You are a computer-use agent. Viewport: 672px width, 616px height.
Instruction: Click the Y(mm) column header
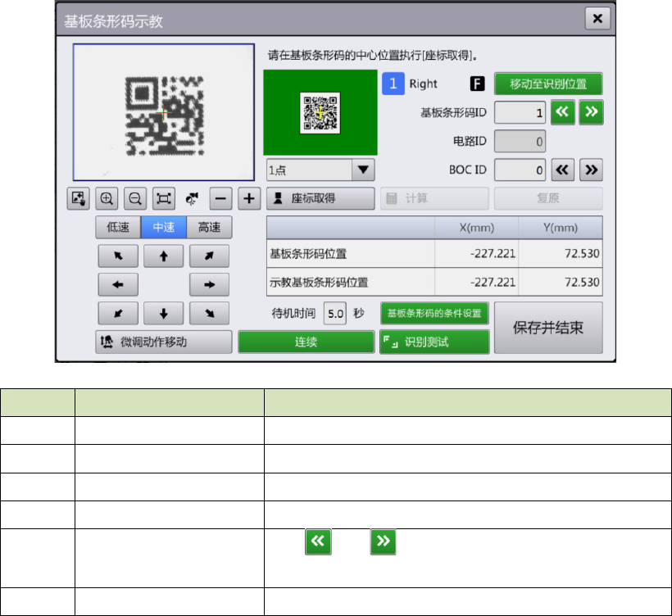pos(561,228)
